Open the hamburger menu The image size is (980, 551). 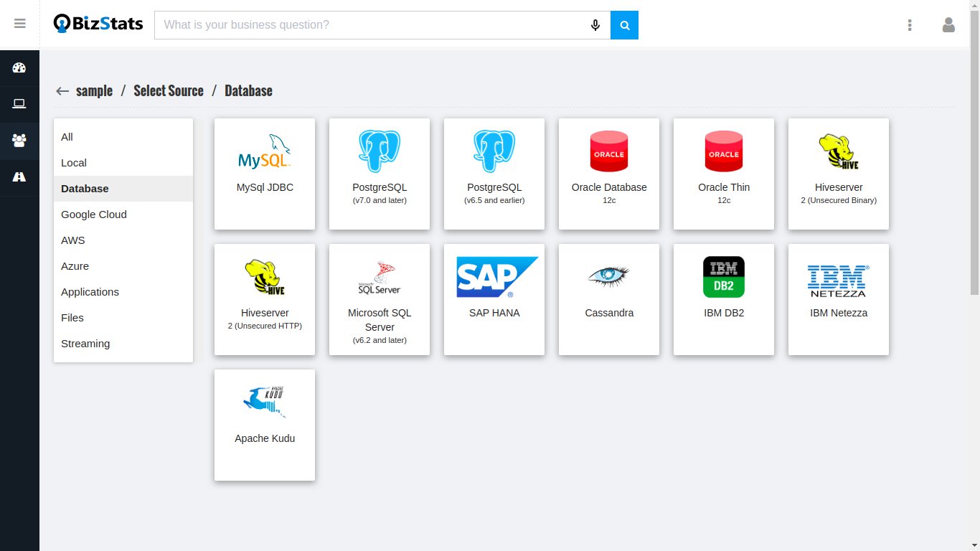19,24
